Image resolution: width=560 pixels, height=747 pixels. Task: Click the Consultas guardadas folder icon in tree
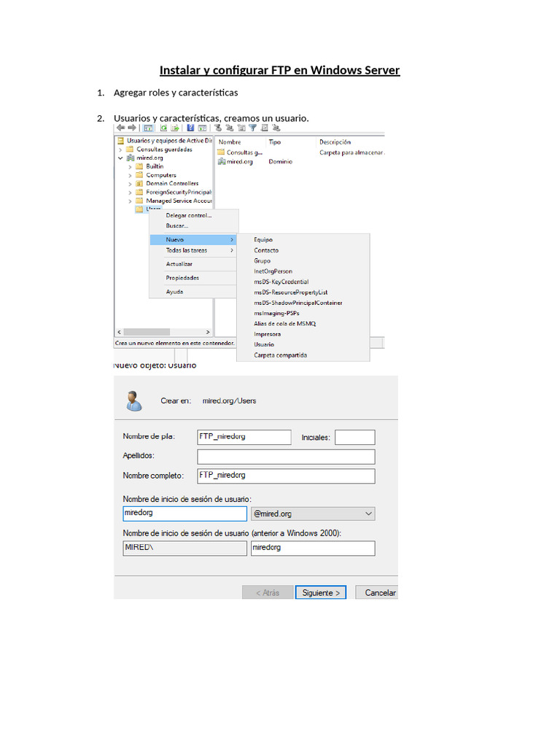(x=130, y=149)
